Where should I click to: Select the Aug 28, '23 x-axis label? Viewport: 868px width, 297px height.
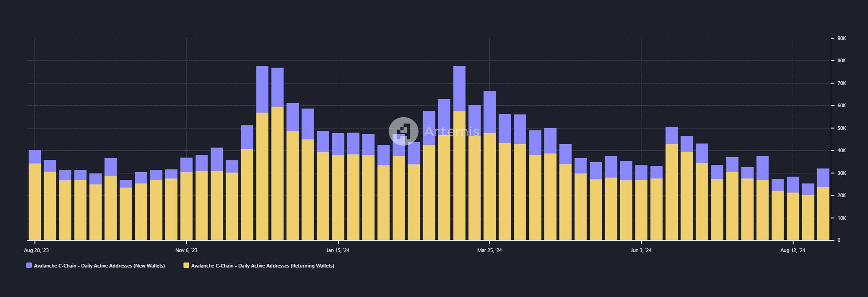pyautogui.click(x=36, y=250)
